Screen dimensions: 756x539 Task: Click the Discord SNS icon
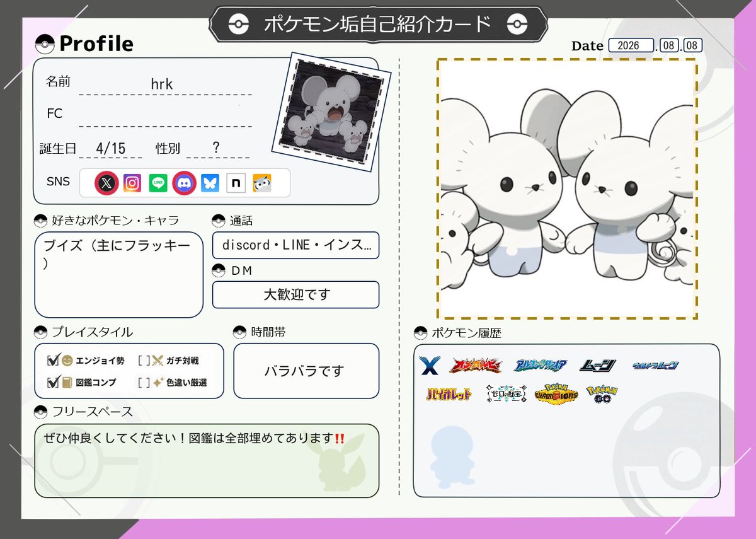(184, 183)
